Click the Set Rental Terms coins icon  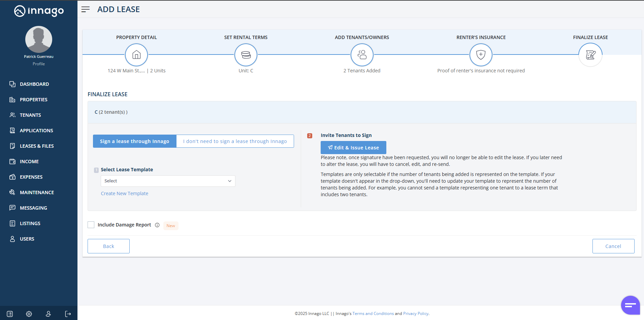click(x=246, y=55)
